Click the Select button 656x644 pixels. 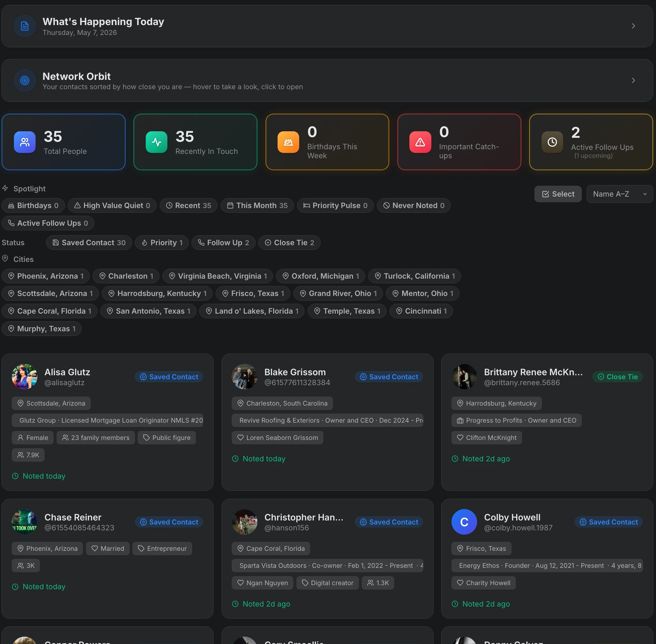click(558, 194)
